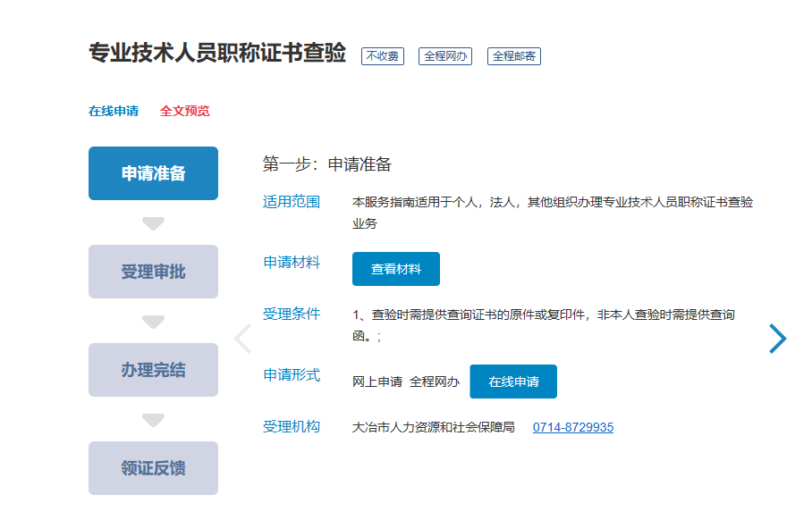Click the 不收费 tag badge
Viewport: 812px width, 520px height.
[383, 56]
